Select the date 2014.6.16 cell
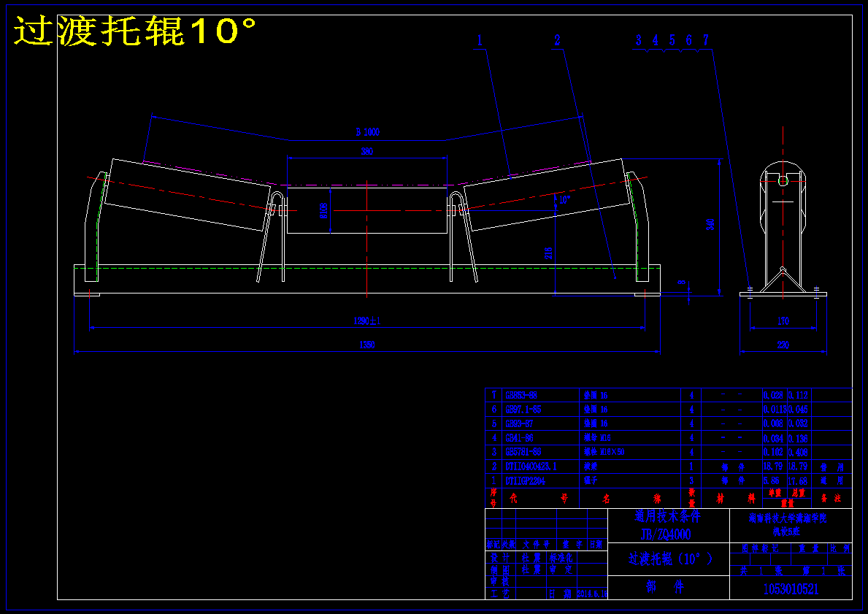The image size is (868, 614). (x=592, y=594)
